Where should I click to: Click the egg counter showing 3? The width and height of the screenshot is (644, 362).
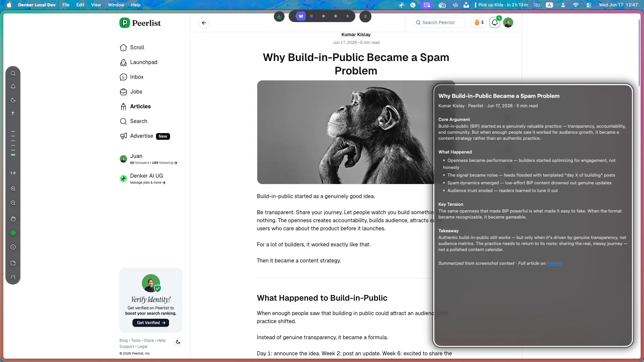479,22
